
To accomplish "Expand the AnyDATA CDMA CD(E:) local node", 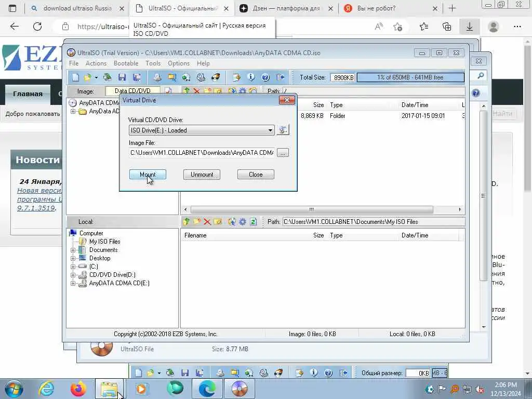I will point(73,283).
